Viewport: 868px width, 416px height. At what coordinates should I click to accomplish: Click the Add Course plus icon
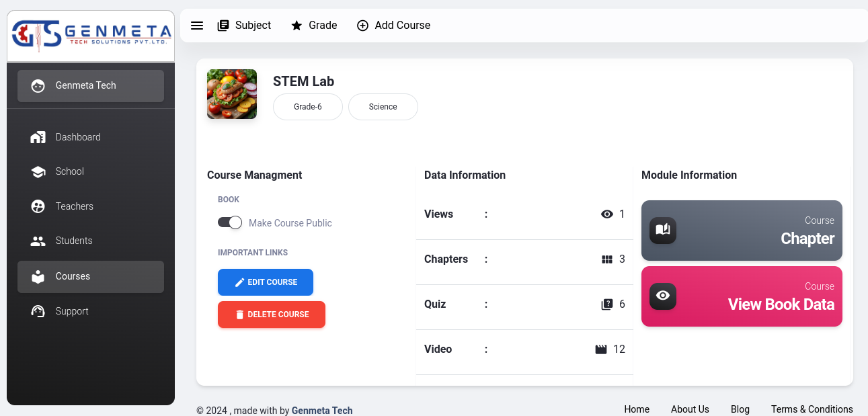[x=362, y=26]
